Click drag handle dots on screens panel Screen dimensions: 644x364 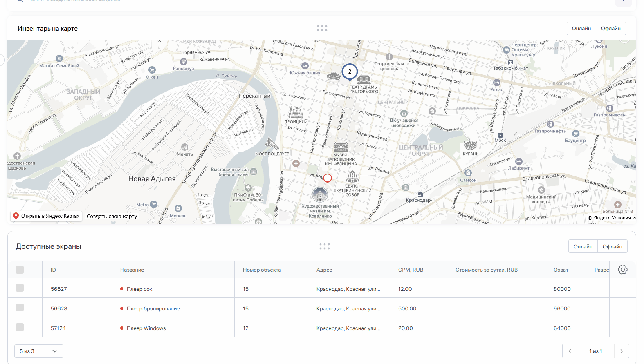click(x=324, y=246)
